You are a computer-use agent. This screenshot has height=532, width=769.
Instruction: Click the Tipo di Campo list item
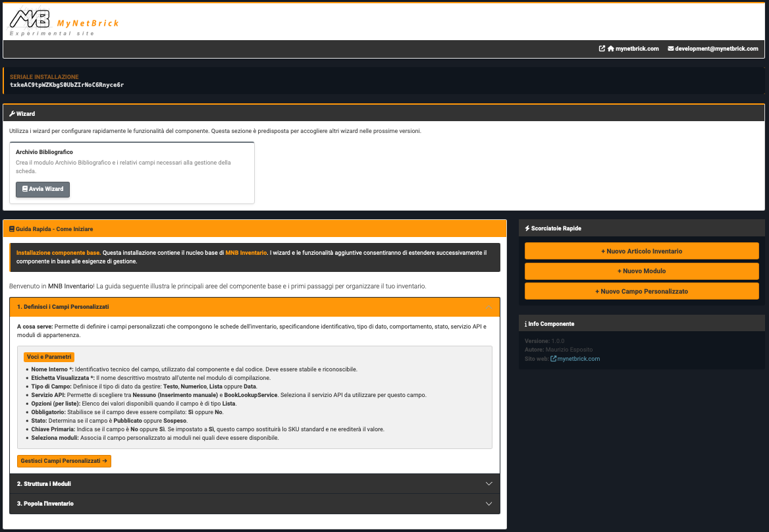pos(144,386)
